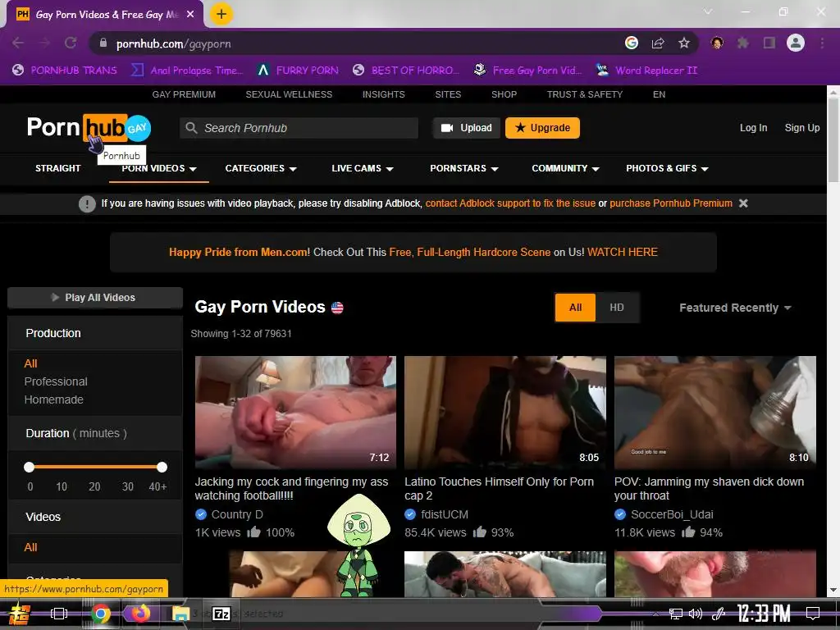Expand the COMMUNITY dropdown
The height and width of the screenshot is (630, 840).
(x=565, y=168)
